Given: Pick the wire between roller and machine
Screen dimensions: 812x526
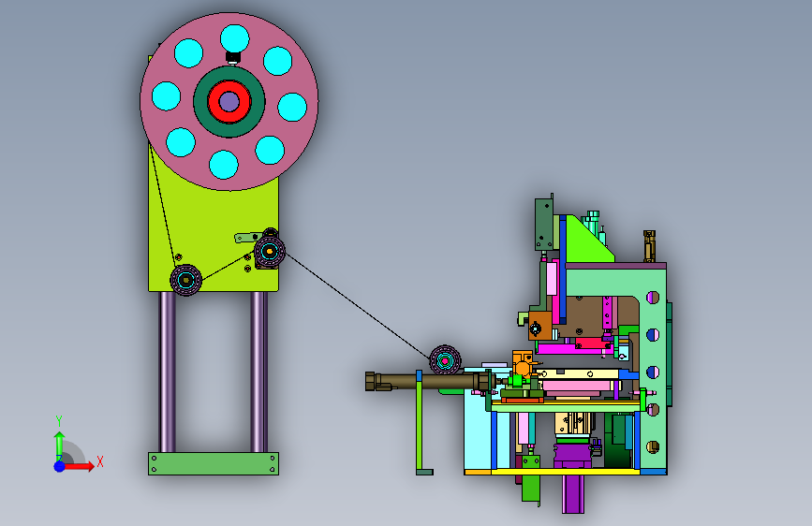Looking at the screenshot, I should pos(358,307).
